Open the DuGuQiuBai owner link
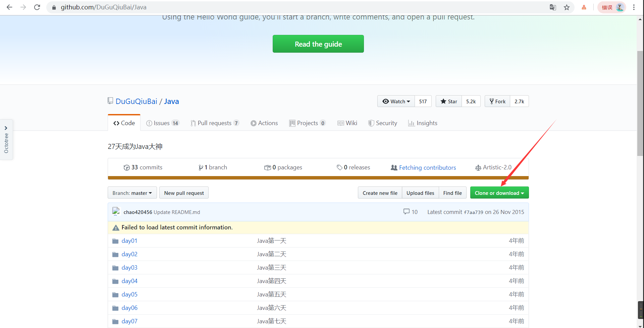 click(x=136, y=101)
